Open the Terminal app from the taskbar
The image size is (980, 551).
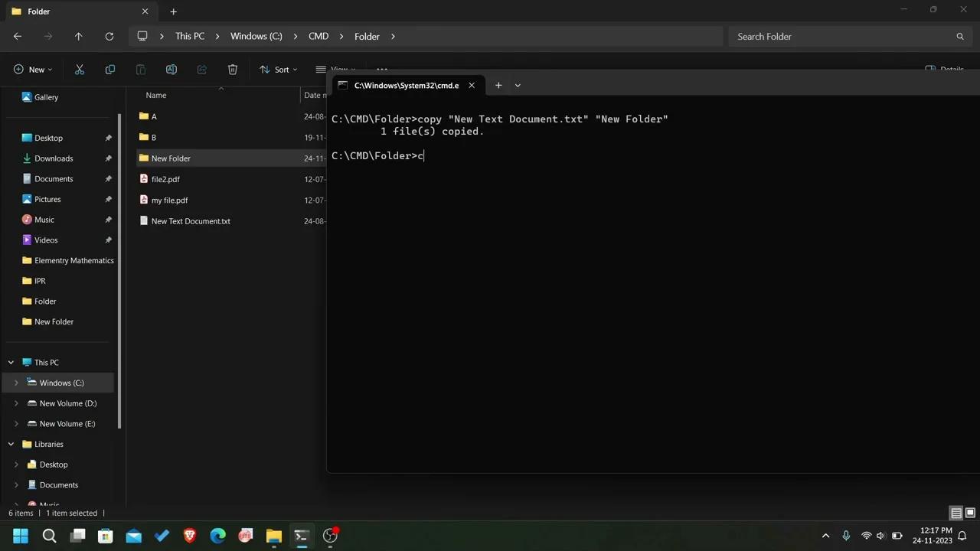pos(301,536)
